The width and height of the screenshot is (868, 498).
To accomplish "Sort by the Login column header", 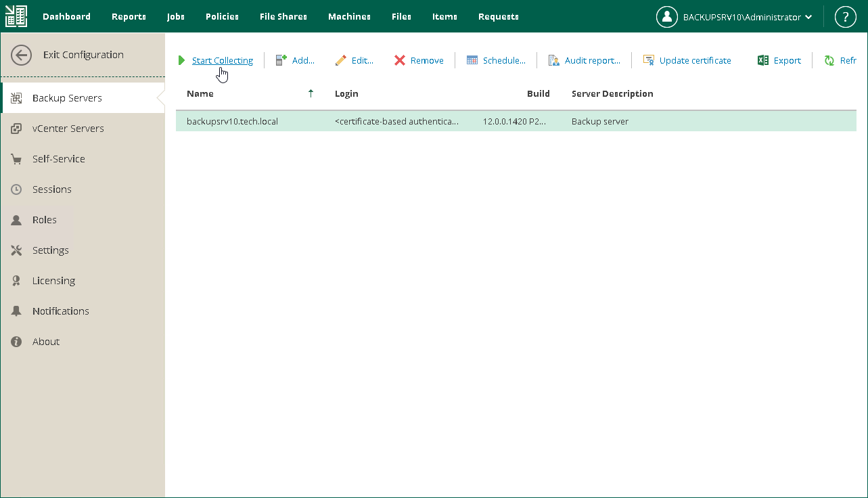I will click(x=346, y=94).
